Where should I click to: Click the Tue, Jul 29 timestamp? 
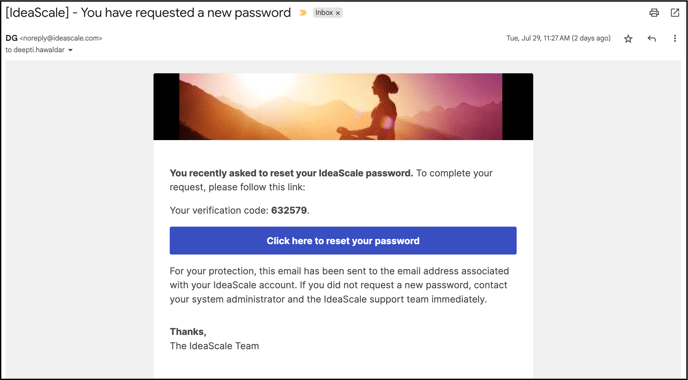[558, 38]
